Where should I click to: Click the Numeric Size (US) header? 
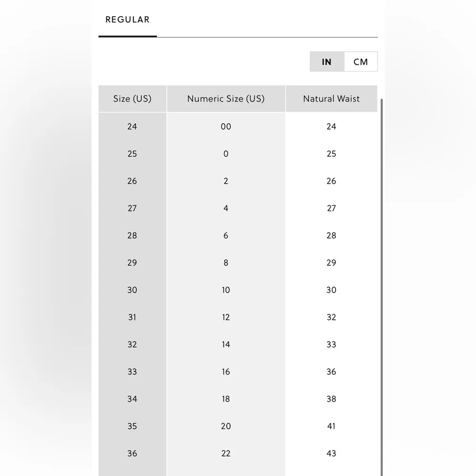226,99
